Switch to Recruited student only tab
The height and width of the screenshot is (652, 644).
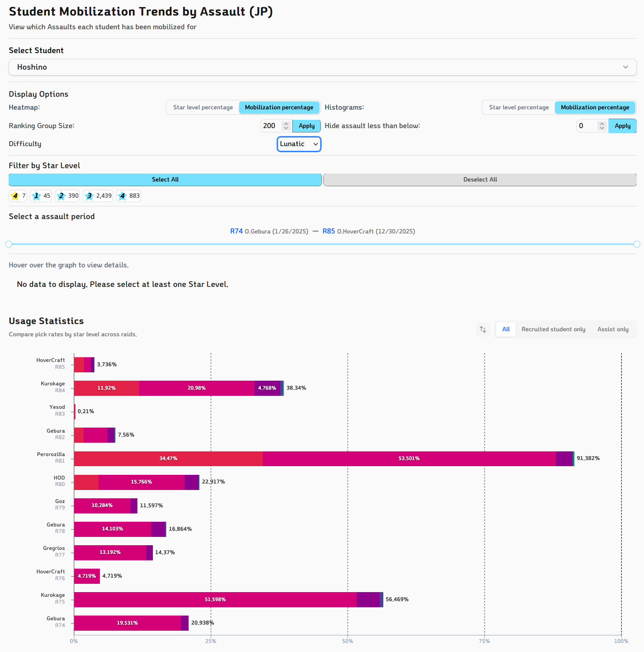pyautogui.click(x=553, y=329)
